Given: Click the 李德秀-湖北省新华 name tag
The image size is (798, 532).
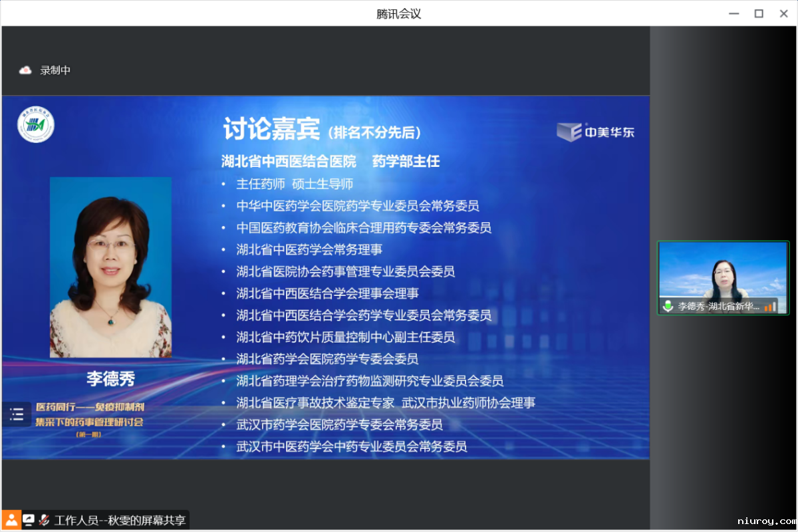Looking at the screenshot, I should [x=718, y=307].
